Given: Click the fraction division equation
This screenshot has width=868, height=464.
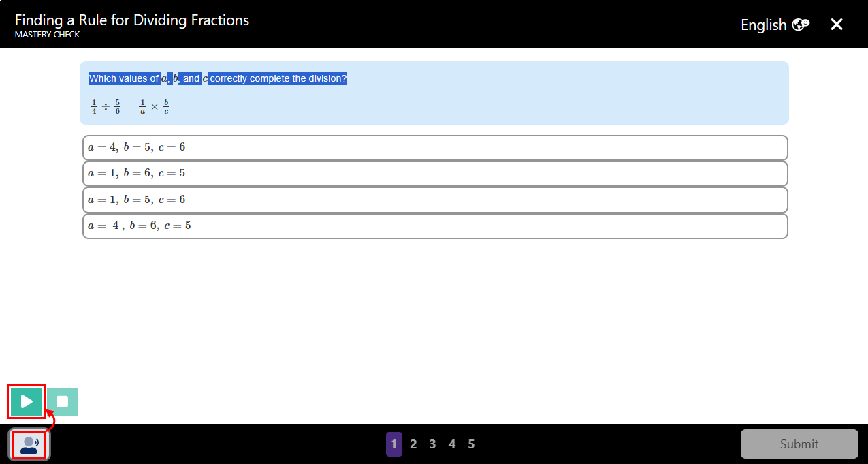Looking at the screenshot, I should [x=129, y=106].
